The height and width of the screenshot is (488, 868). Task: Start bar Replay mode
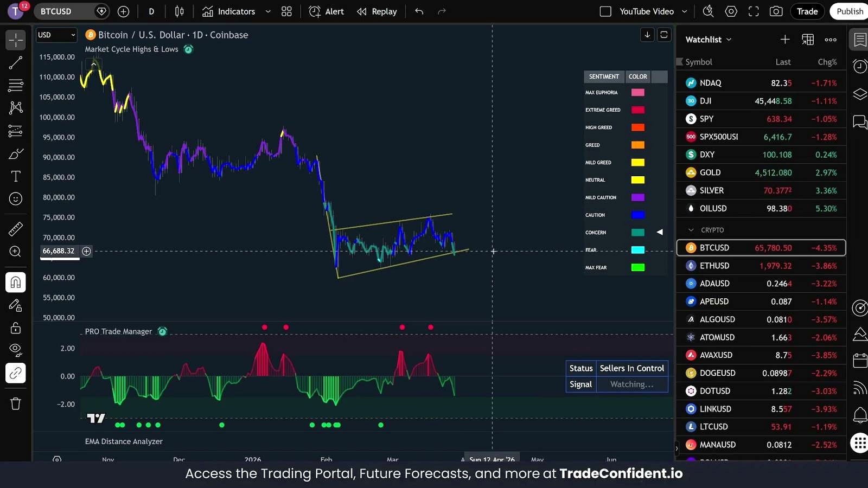tap(377, 11)
